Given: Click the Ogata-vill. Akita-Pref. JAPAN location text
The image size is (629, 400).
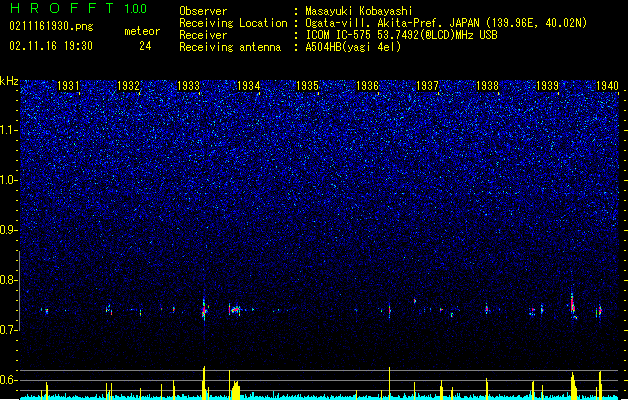Looking at the screenshot, I should click(446, 23).
